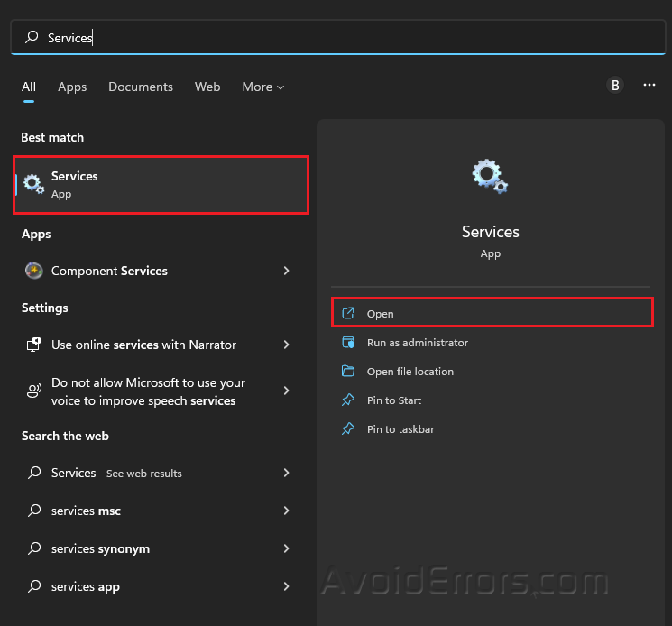Switch to the Documents tab
The height and width of the screenshot is (626, 672).
141,87
